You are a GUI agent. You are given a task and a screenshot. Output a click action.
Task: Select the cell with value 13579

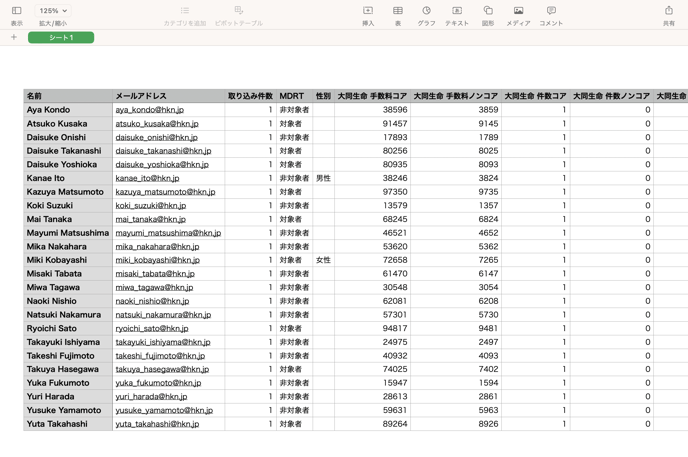coord(372,205)
